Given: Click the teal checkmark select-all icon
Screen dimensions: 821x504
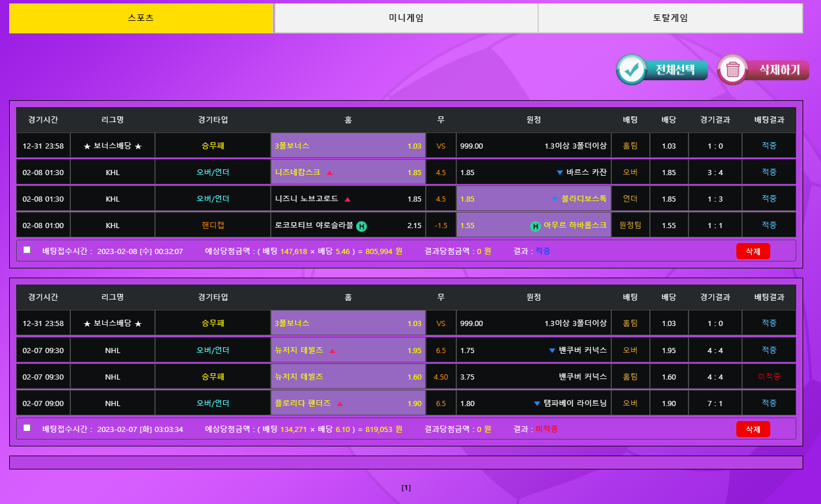Looking at the screenshot, I should pyautogui.click(x=632, y=70).
